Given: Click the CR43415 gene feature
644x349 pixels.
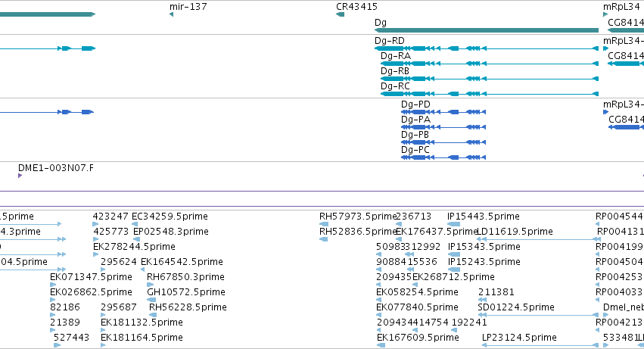Looking at the screenshot, I should tap(340, 14).
